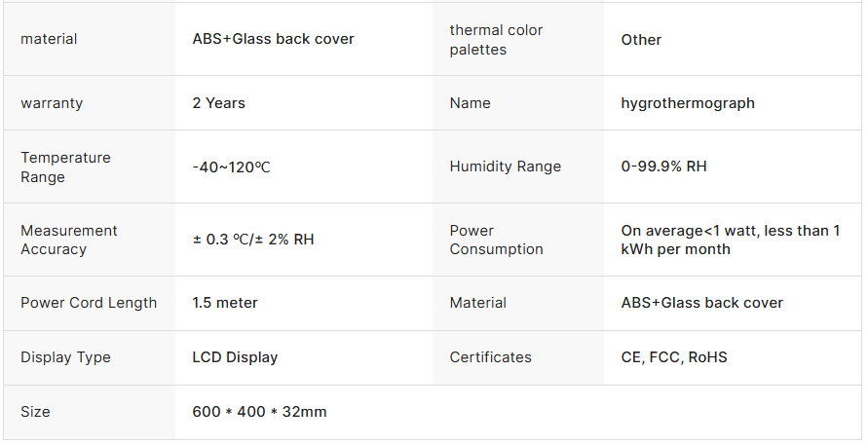Viewport: 868px width, 445px height.
Task: Select the -40~120℃ temperature value
Action: [232, 167]
